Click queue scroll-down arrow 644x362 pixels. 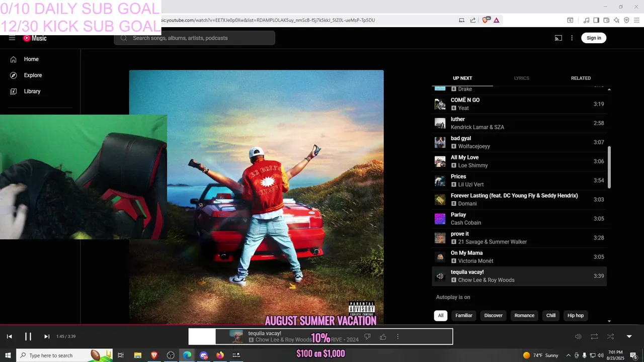pyautogui.click(x=609, y=321)
